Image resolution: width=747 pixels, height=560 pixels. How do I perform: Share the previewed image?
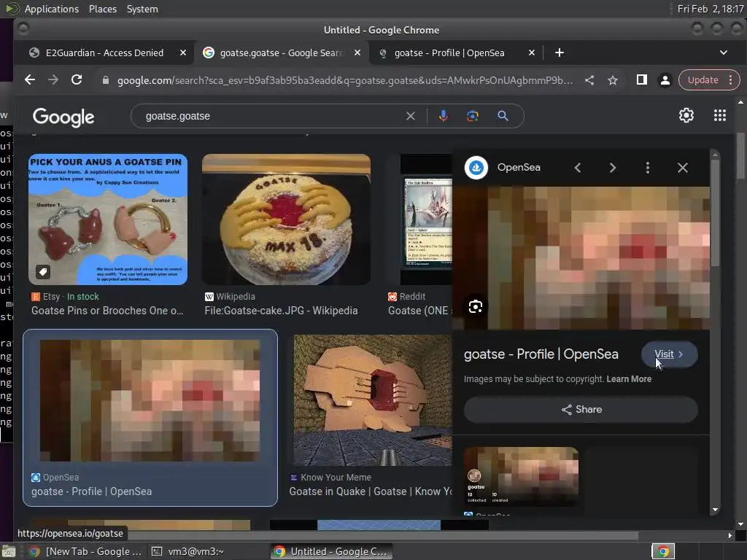[581, 410]
